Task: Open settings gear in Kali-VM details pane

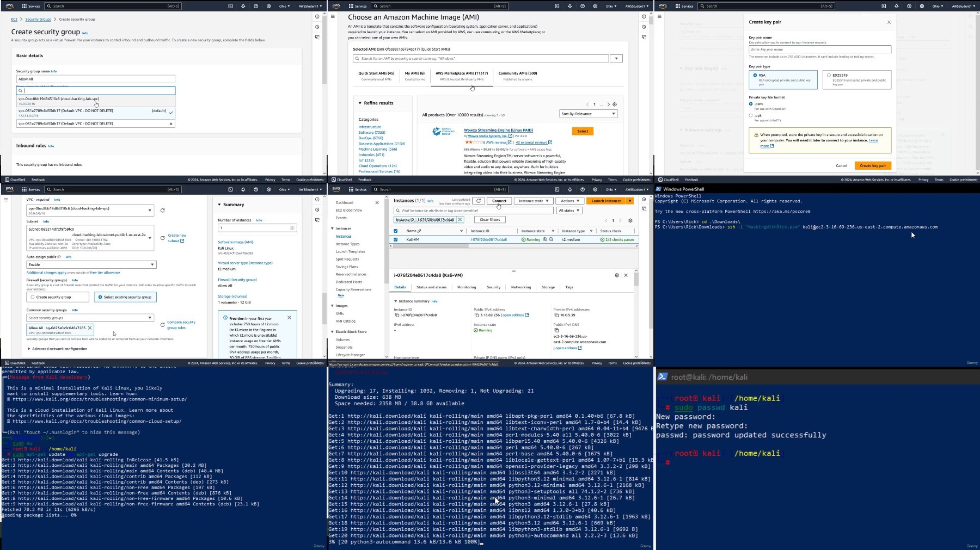Action: (617, 275)
